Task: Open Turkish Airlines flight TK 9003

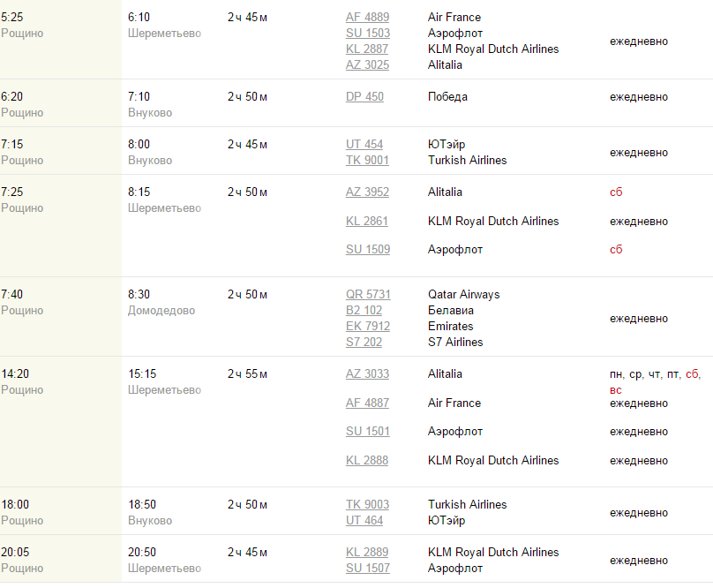Action: (367, 505)
